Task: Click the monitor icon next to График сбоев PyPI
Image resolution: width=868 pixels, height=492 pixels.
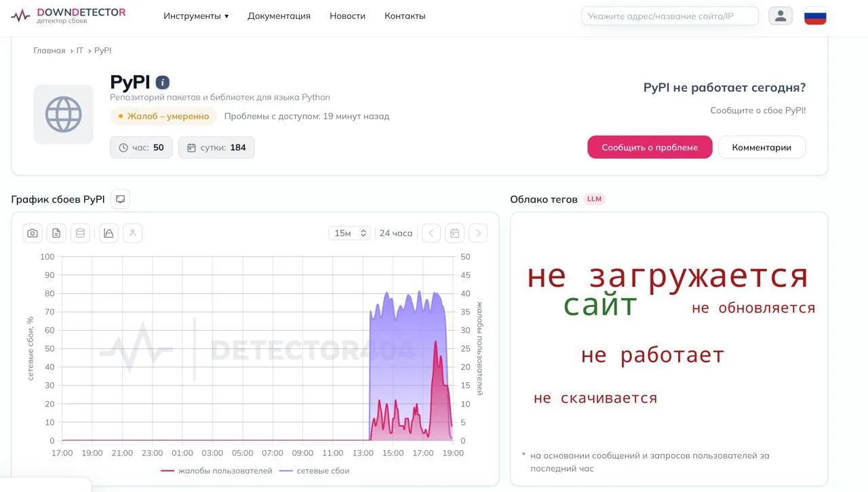Action: tap(120, 199)
